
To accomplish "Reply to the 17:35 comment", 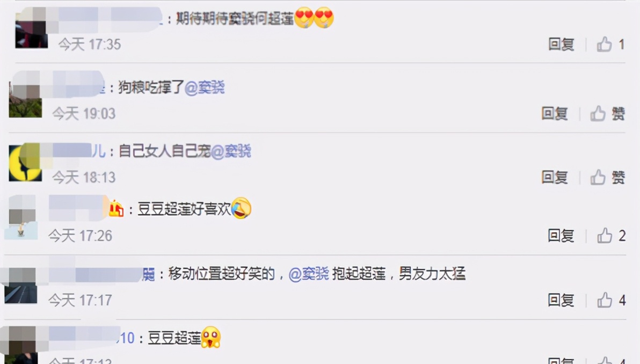I will (x=561, y=44).
